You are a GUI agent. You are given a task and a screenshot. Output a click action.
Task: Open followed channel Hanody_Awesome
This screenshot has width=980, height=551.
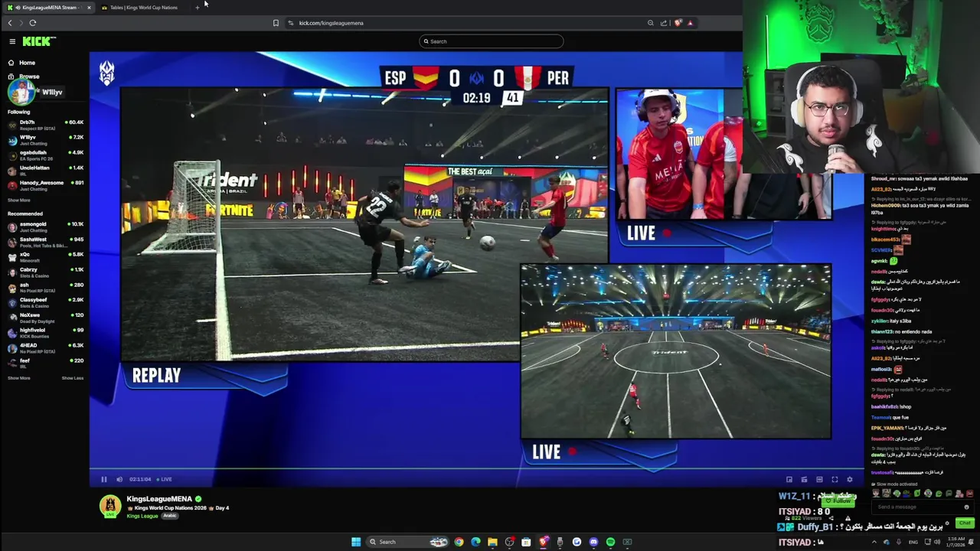(44, 185)
